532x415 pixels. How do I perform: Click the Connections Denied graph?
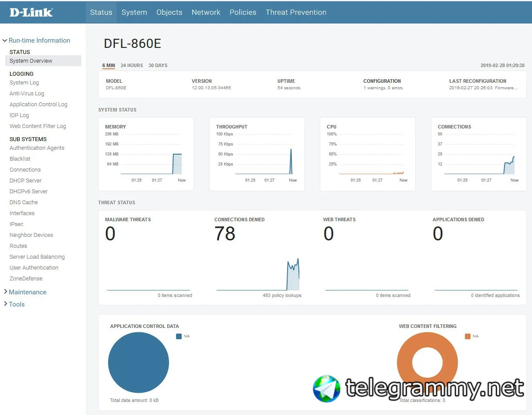(x=258, y=274)
